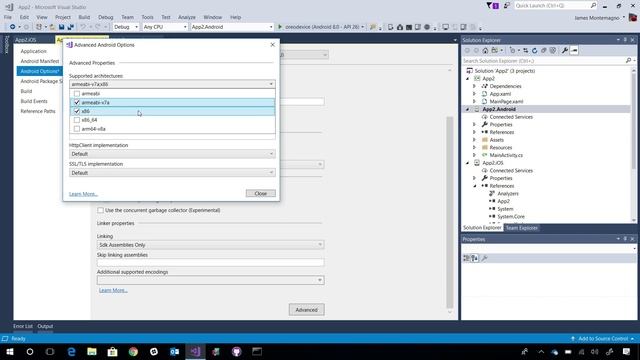Click the Skip linking assemblies field
Image resolution: width=640 pixels, height=360 pixels.
coord(211,262)
